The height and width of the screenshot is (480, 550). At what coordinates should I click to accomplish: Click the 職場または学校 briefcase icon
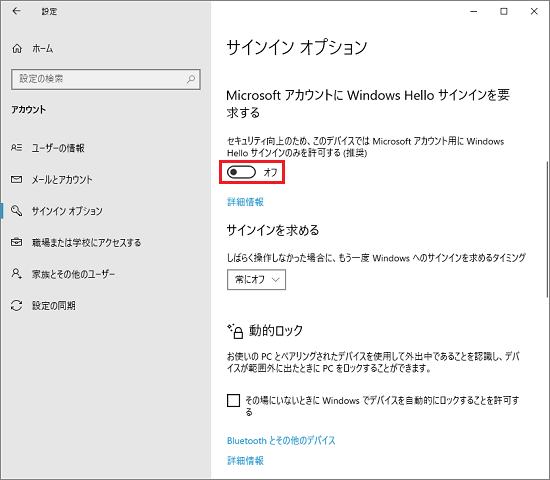coord(16,242)
